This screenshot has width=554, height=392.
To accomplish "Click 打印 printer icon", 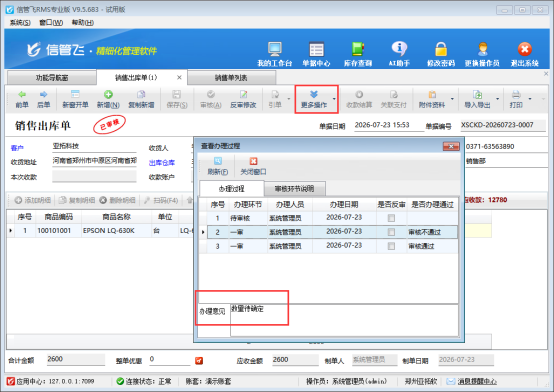I will point(516,99).
